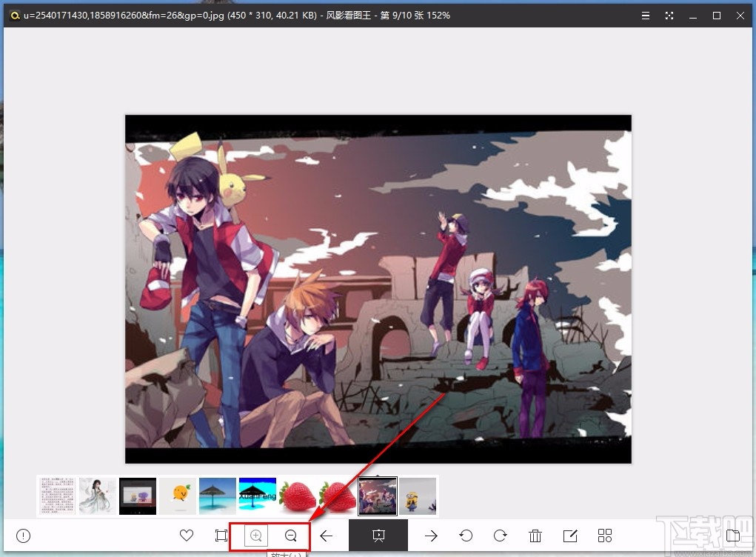Delete current image with trash icon
Viewport: 756px width, 557px height.
click(x=535, y=536)
